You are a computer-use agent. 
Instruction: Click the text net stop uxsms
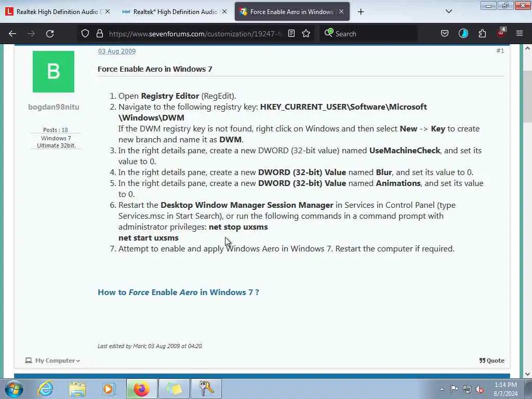(x=238, y=227)
